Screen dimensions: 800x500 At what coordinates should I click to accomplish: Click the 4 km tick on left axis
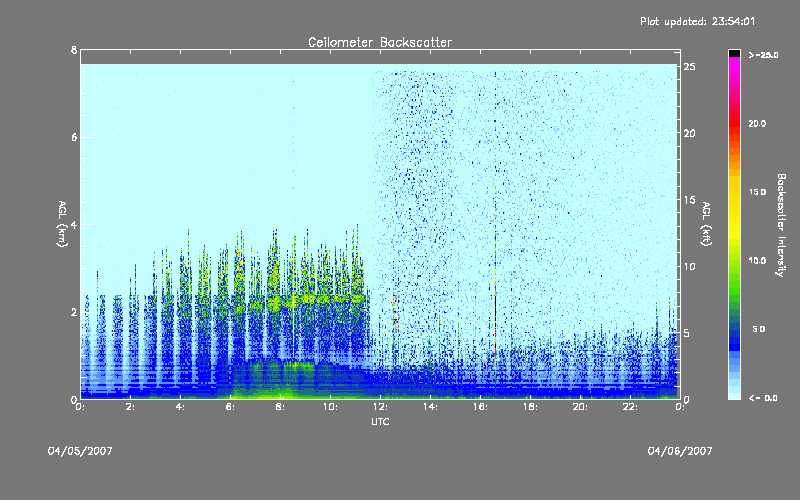tap(74, 224)
